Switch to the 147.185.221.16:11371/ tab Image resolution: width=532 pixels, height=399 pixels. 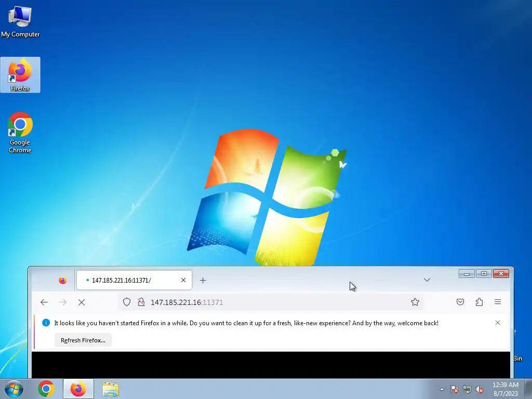tap(135, 280)
